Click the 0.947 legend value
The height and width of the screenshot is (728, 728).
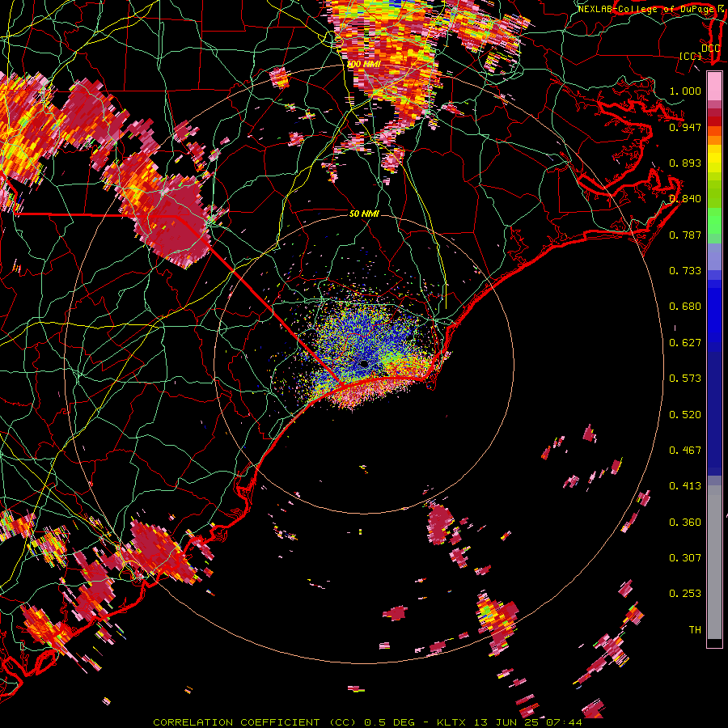click(685, 127)
